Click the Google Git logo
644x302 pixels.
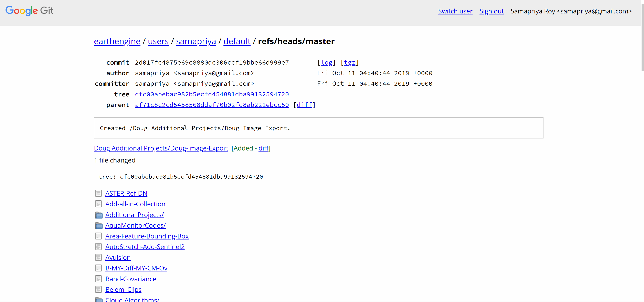coord(30,11)
